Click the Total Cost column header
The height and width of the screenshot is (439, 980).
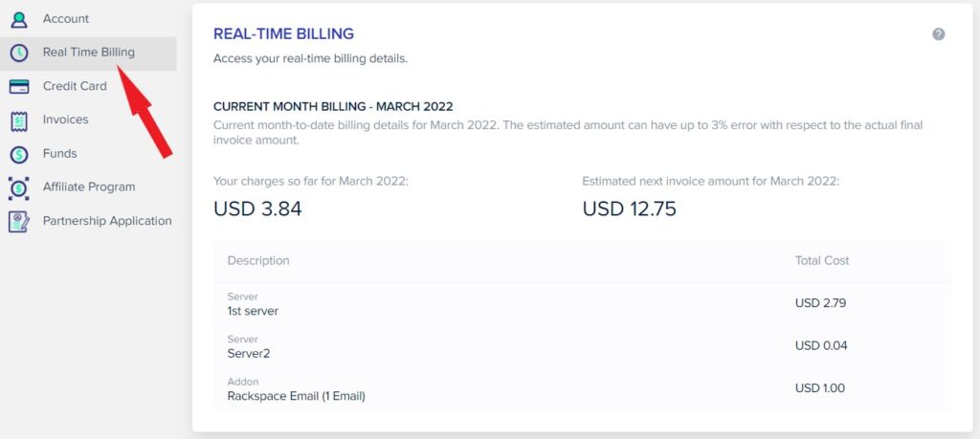[822, 260]
